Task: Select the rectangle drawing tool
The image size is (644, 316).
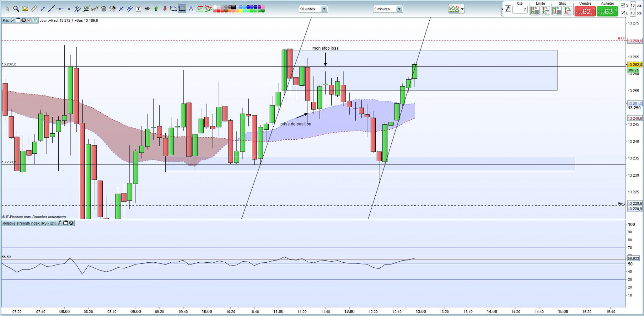Action: [182, 9]
